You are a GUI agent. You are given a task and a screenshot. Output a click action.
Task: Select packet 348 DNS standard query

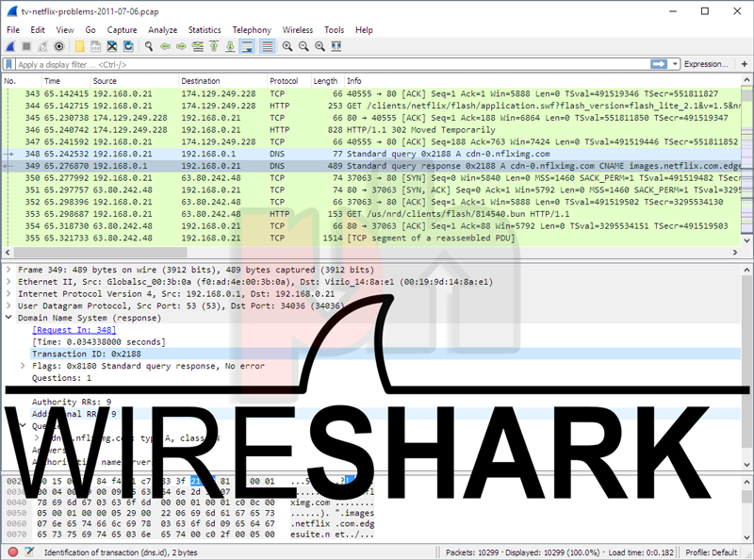click(x=371, y=154)
